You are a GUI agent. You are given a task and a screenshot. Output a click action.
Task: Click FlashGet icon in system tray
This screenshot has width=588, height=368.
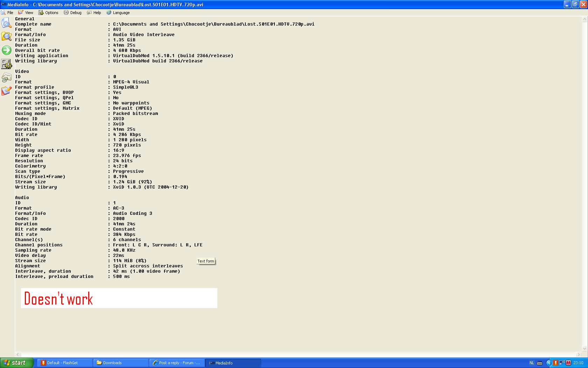(555, 363)
